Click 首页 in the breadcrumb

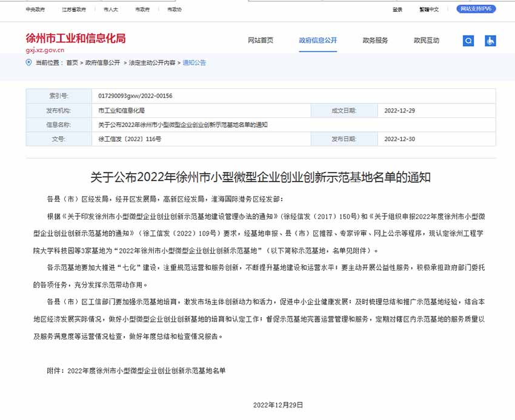click(x=72, y=63)
